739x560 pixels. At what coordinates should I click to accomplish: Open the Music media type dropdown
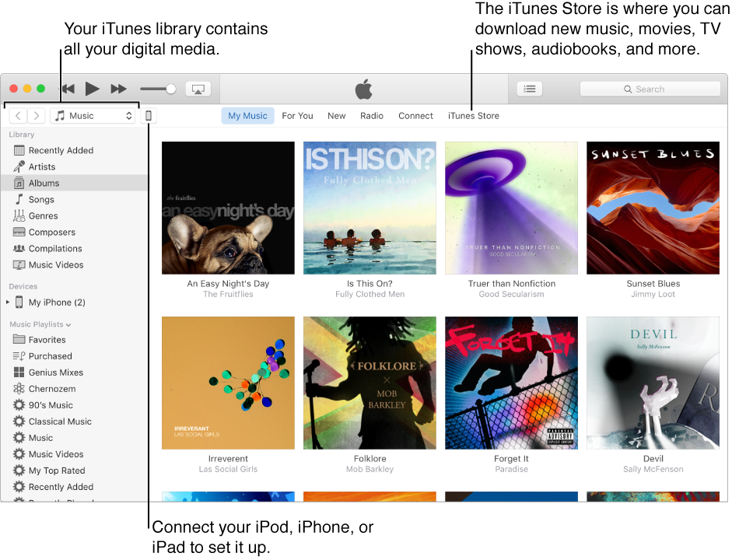93,115
